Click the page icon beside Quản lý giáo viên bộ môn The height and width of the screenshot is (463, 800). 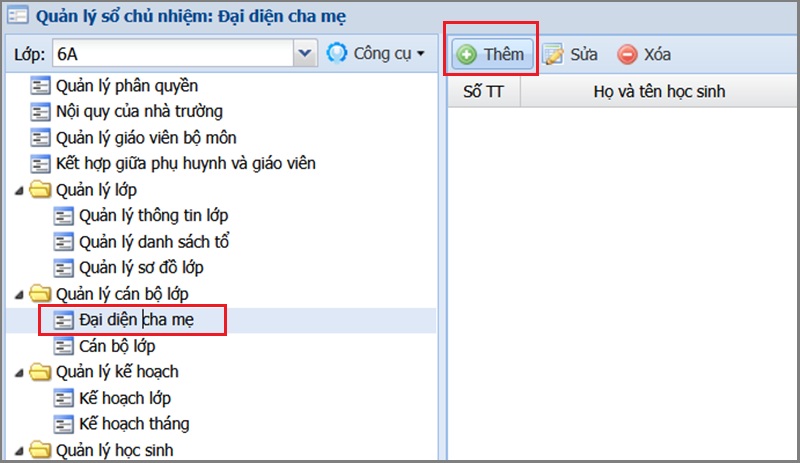(40, 138)
